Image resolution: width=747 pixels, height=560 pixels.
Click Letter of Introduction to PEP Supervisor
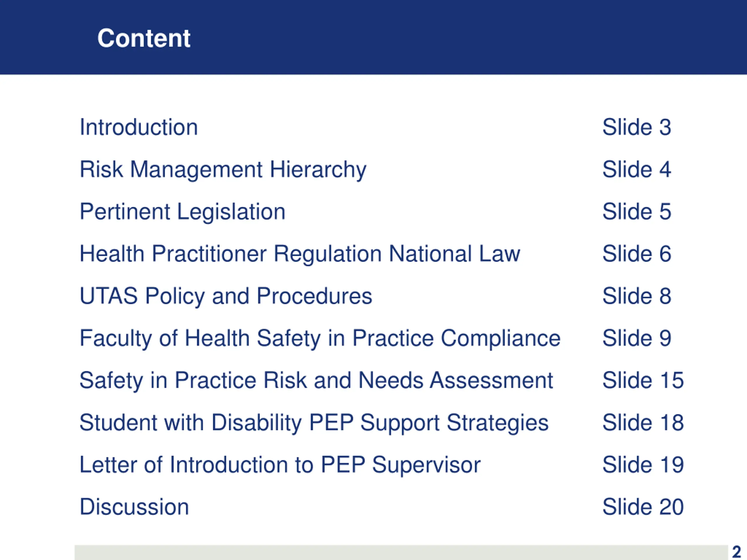tap(280, 465)
